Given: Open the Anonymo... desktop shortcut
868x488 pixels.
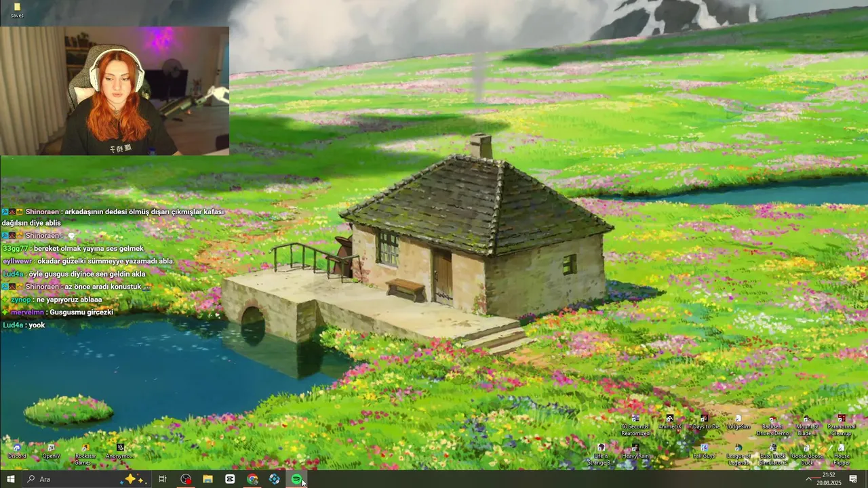Looking at the screenshot, I should point(120,451).
